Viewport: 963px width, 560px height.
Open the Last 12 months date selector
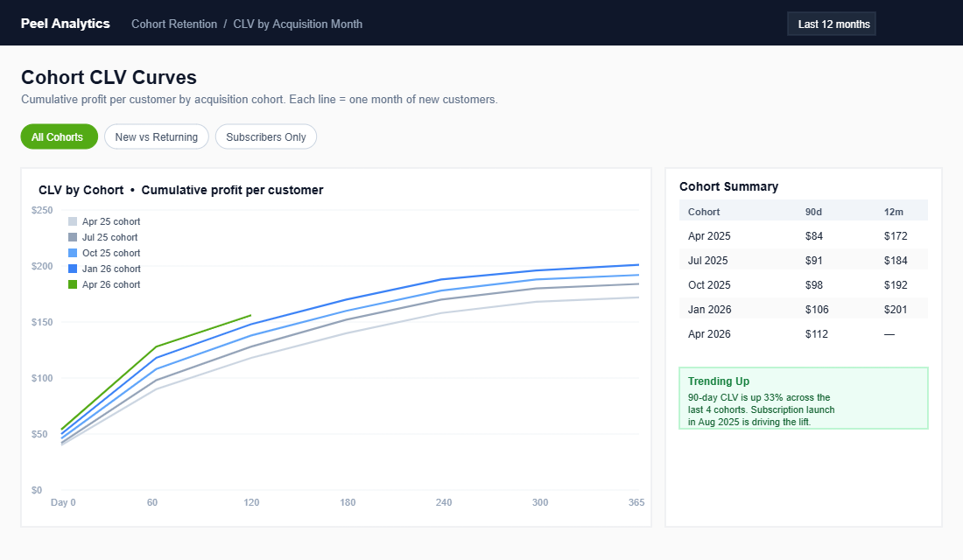pos(831,24)
